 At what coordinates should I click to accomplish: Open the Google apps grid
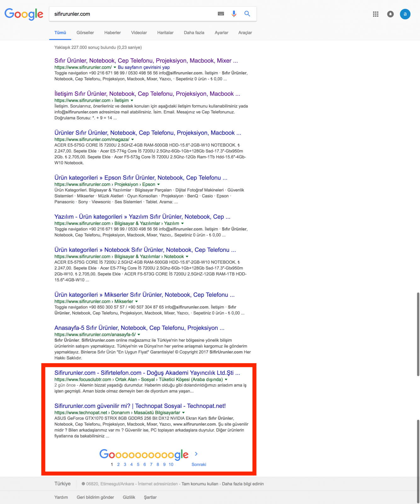[x=376, y=14]
